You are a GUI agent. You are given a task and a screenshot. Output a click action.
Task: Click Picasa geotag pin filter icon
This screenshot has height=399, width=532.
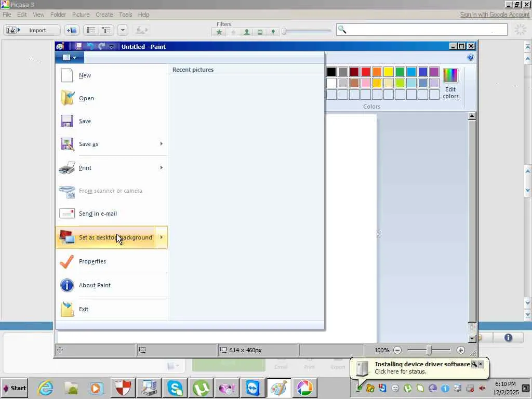coord(273,32)
